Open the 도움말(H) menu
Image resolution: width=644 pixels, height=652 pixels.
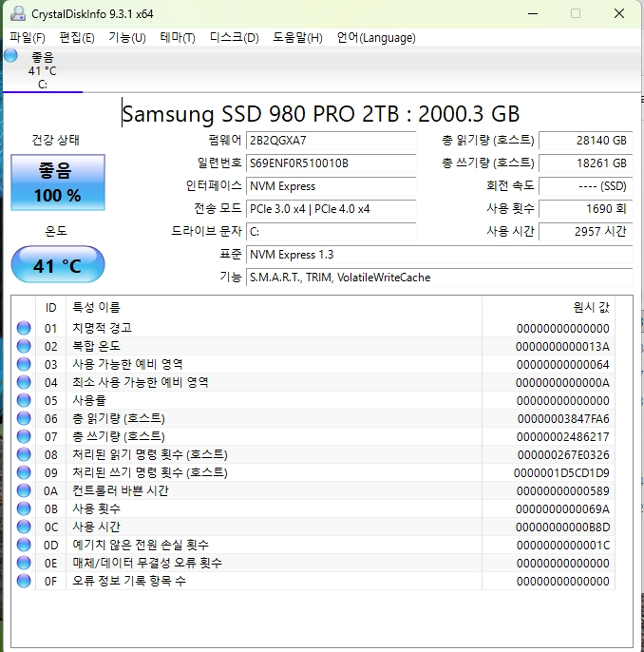(x=297, y=38)
